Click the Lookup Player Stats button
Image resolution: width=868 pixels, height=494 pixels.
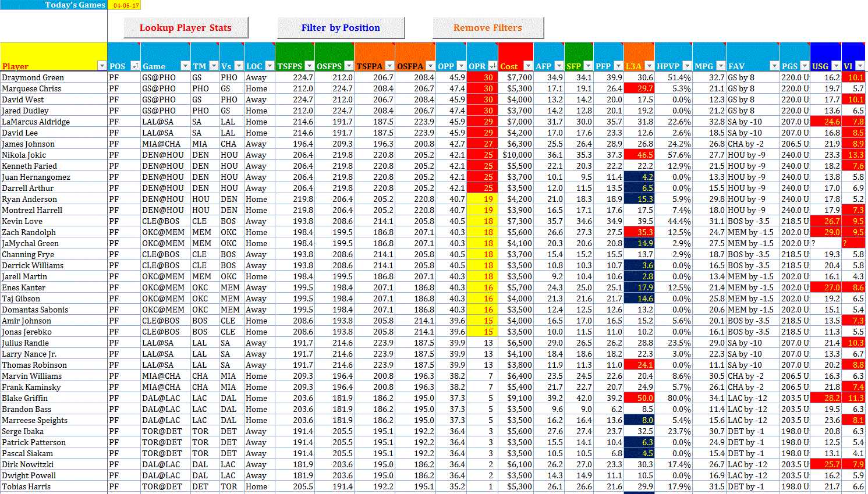186,27
